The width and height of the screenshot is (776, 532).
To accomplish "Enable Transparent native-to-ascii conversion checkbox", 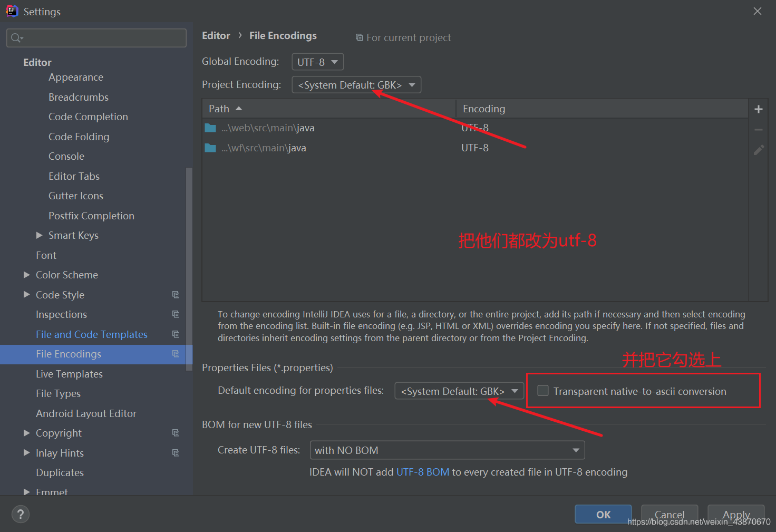I will pyautogui.click(x=543, y=391).
